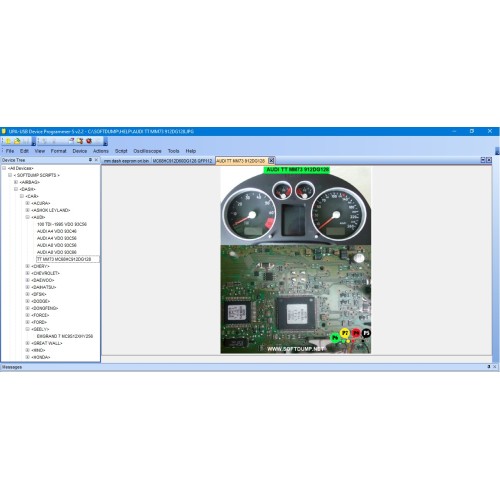Click the Audi TT dashboard wiring image
The image size is (500, 500).
click(x=296, y=260)
